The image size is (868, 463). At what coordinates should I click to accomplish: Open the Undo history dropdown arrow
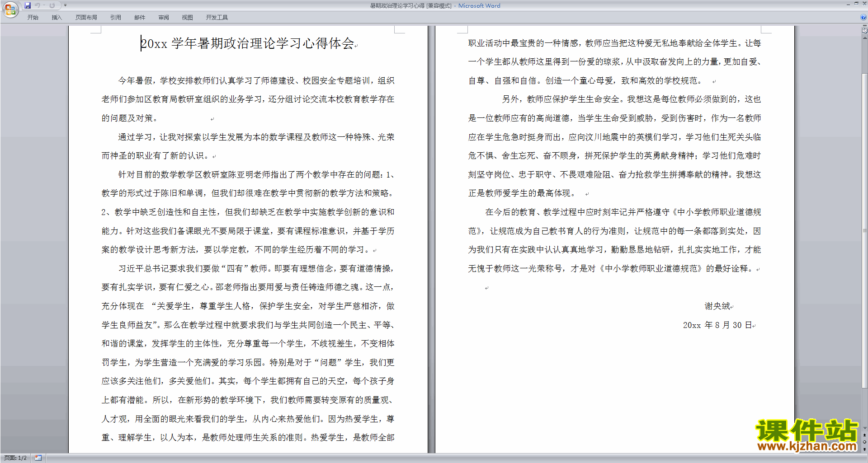(x=44, y=5)
